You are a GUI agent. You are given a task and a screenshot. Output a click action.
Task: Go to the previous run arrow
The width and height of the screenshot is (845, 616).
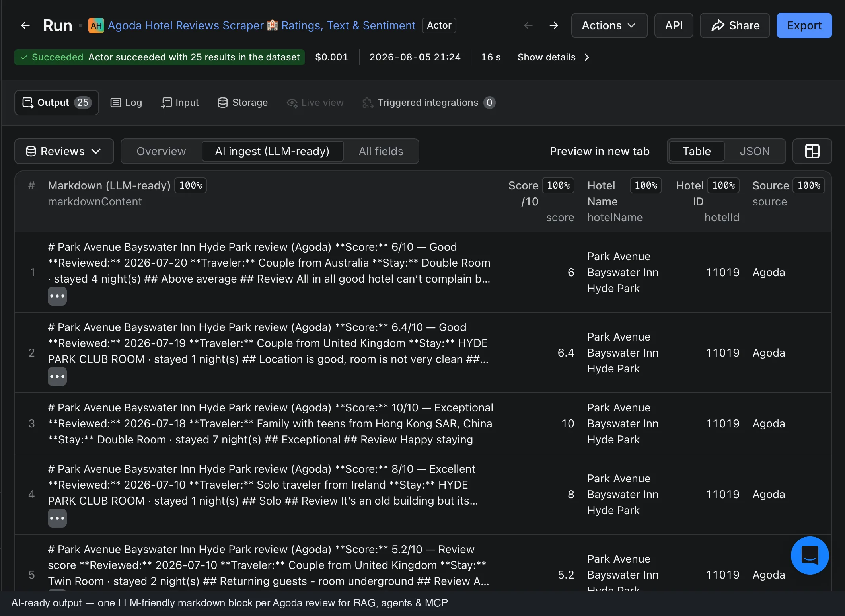tap(528, 25)
